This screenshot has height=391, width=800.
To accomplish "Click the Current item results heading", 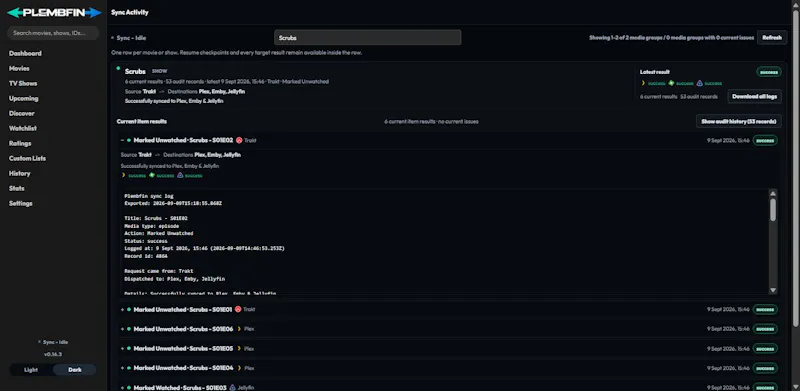I will 142,121.
